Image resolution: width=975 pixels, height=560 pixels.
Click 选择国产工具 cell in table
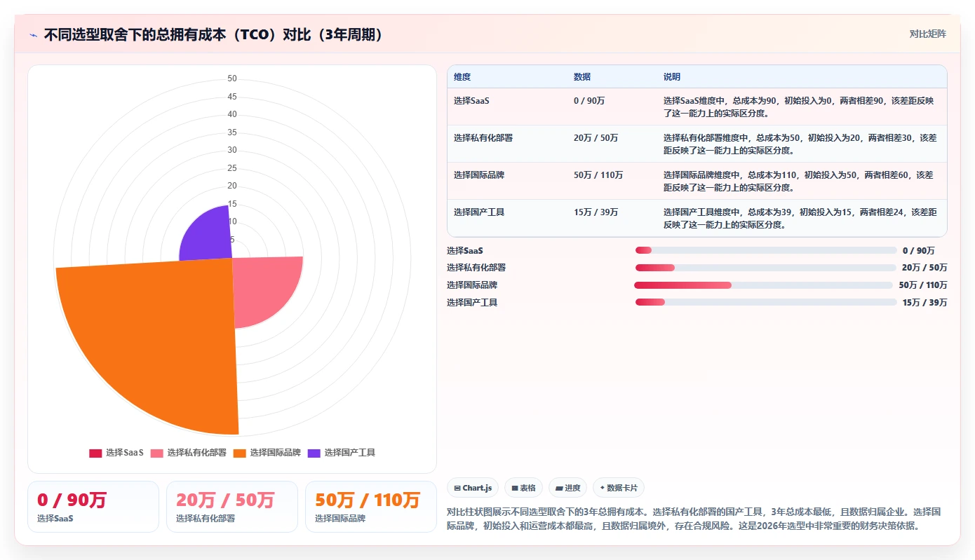(x=479, y=212)
